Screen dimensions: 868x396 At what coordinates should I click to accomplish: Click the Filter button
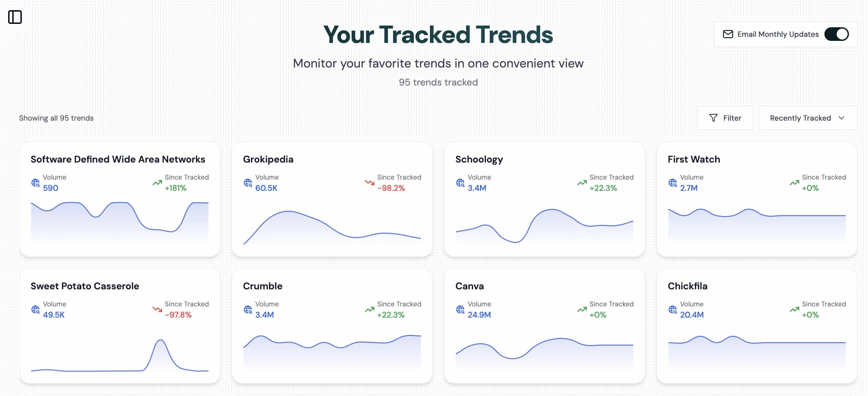tap(725, 118)
